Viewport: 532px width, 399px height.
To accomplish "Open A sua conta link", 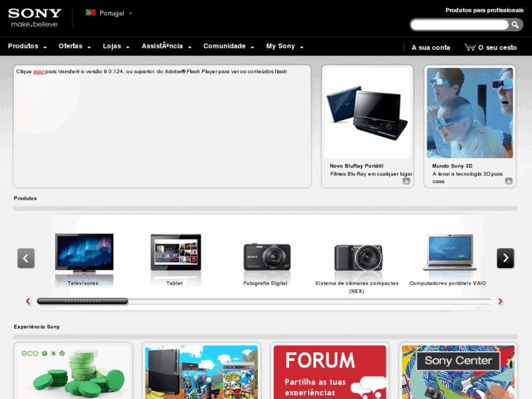I will tap(430, 48).
